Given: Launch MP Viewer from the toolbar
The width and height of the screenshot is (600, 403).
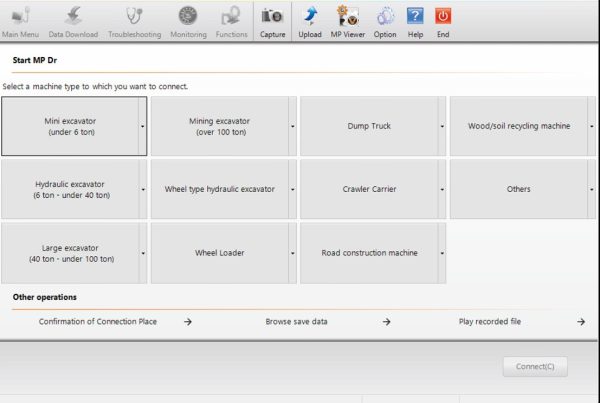Looking at the screenshot, I should click(x=348, y=22).
